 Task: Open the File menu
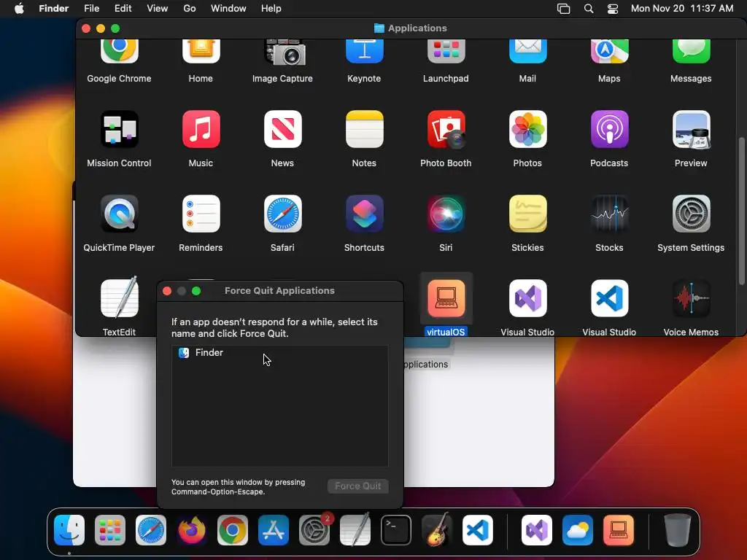(91, 9)
